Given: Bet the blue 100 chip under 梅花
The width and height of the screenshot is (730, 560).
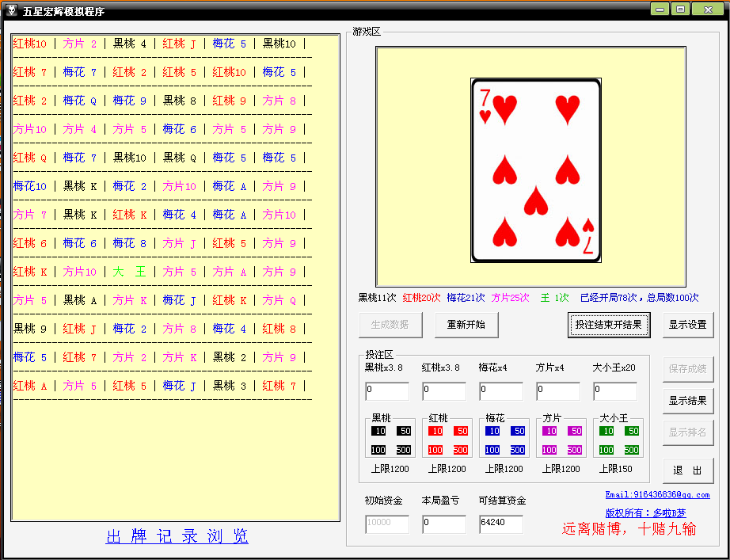Looking at the screenshot, I should (x=492, y=450).
